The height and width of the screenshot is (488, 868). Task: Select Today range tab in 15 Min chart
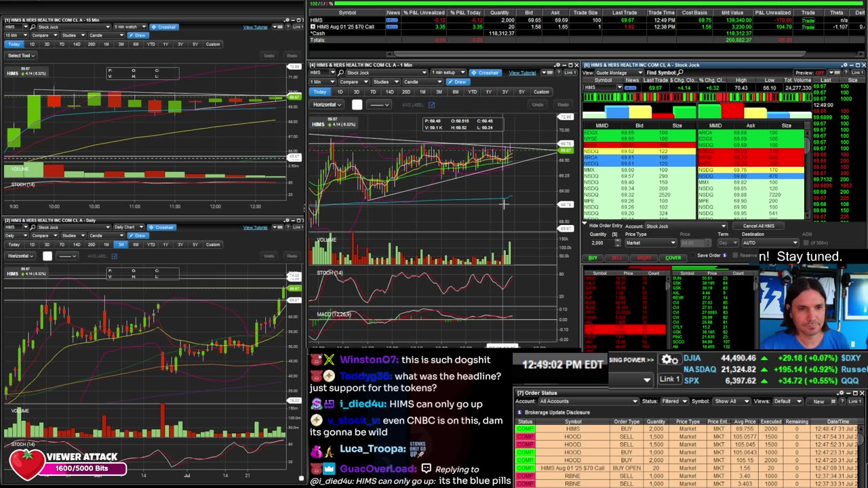pos(14,44)
